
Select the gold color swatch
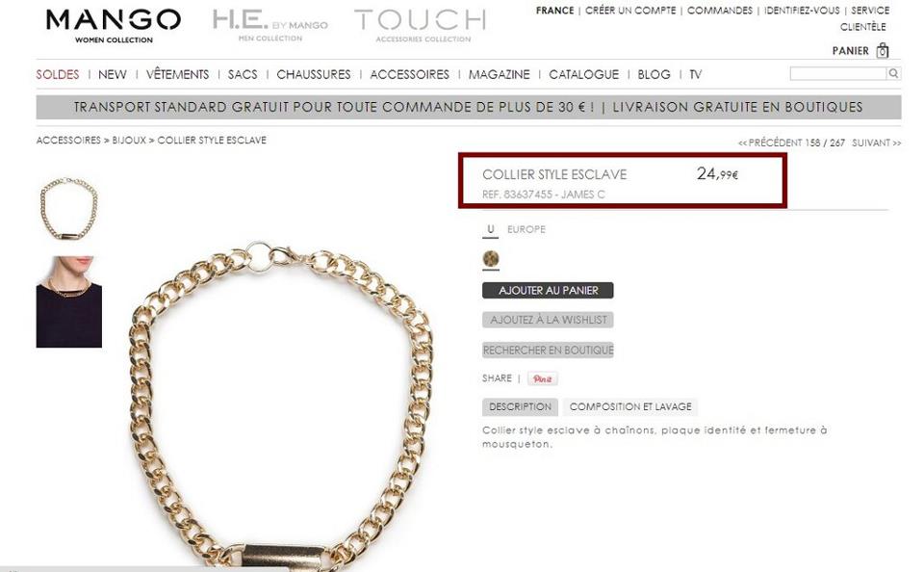[x=491, y=258]
